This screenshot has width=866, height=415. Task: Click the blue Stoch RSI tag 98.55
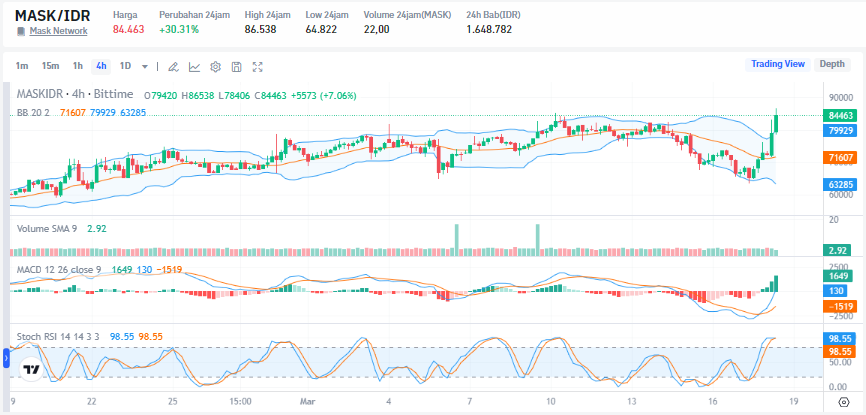click(x=839, y=339)
